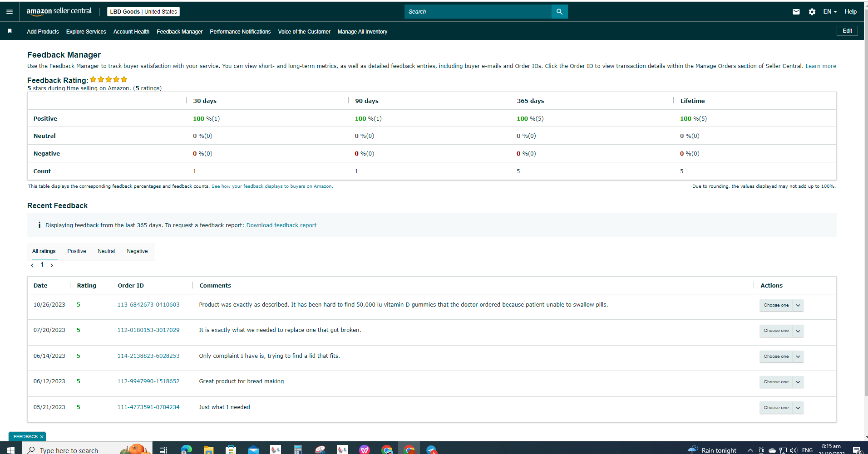Viewport: 868px width, 454px height.
Task: Open the messages envelope icon
Action: [x=796, y=12]
